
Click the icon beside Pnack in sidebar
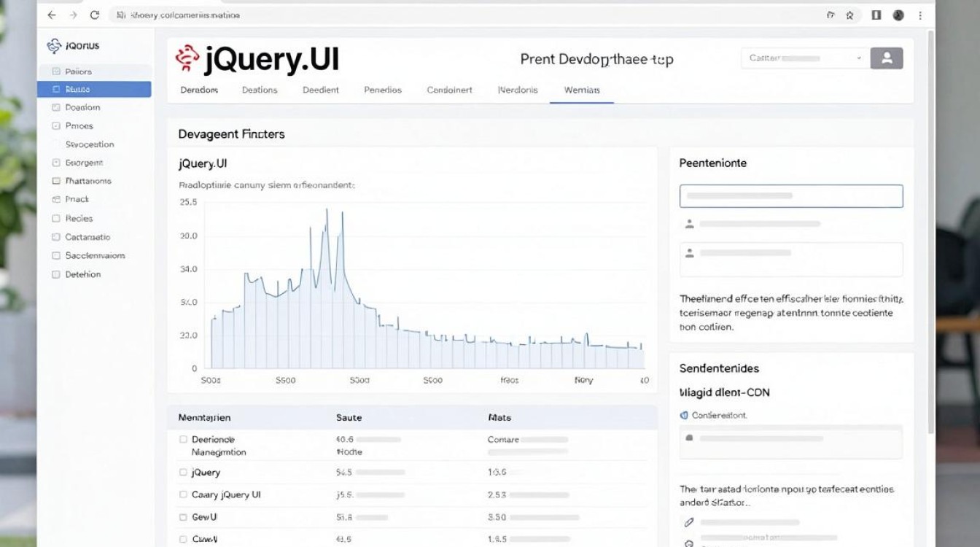[56, 199]
